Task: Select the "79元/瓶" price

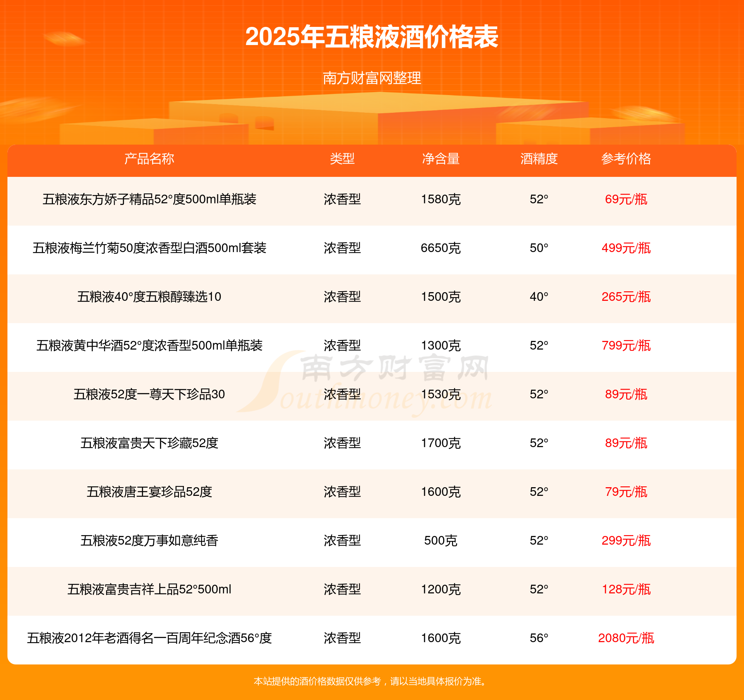Action: pyautogui.click(x=626, y=492)
